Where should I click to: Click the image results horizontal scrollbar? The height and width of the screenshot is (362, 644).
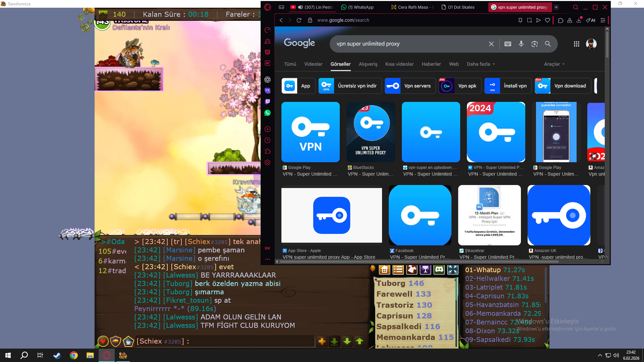point(419,261)
